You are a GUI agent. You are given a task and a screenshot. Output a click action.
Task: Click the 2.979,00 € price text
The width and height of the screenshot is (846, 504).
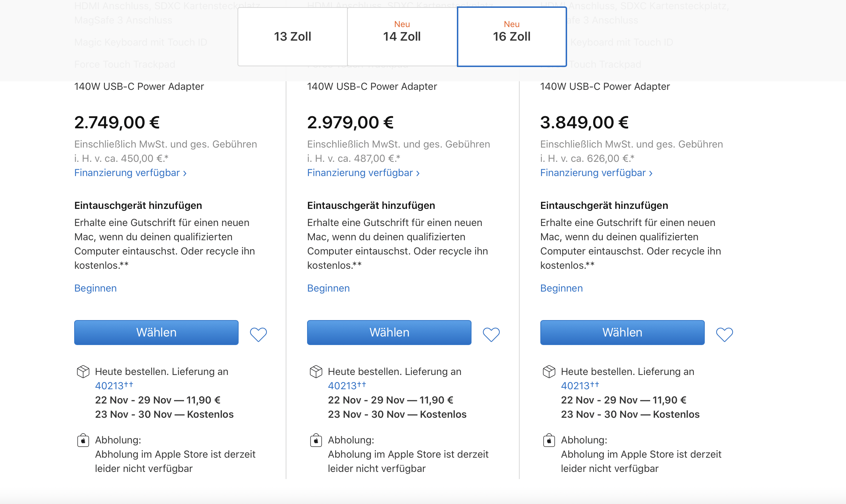(x=350, y=123)
